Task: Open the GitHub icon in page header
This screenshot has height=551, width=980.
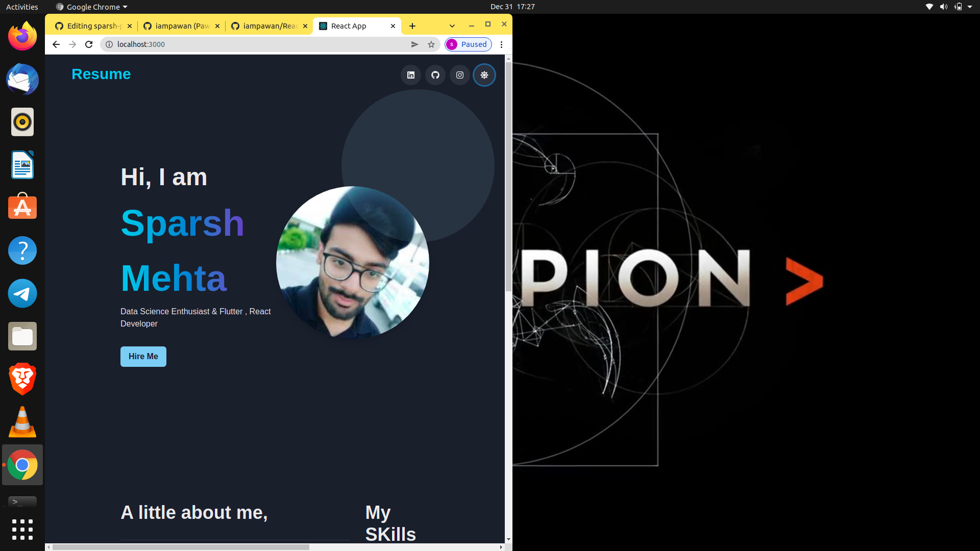Action: 435,74
